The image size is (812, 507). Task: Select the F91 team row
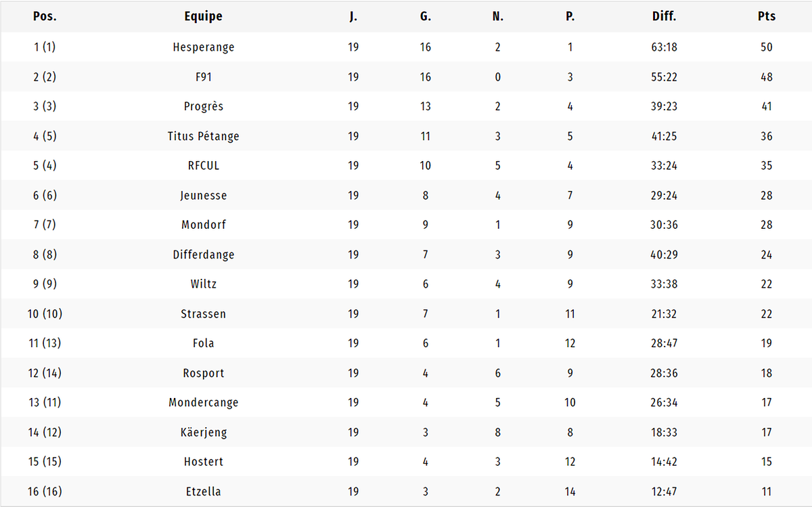click(406, 77)
